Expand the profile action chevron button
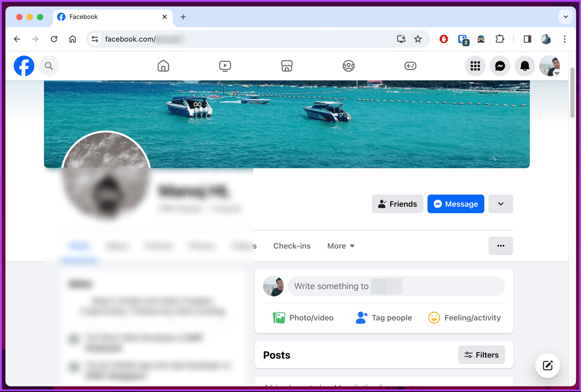 click(x=501, y=203)
